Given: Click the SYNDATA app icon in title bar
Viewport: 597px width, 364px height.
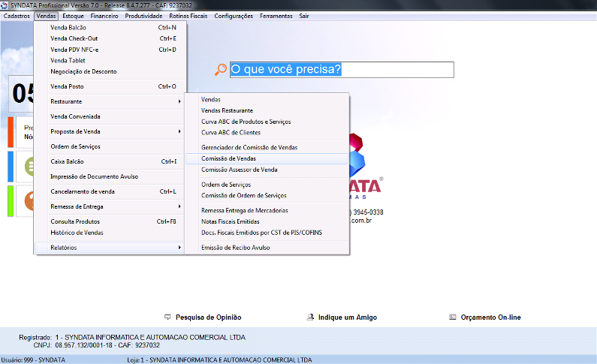Looking at the screenshot, I should click(x=5, y=5).
